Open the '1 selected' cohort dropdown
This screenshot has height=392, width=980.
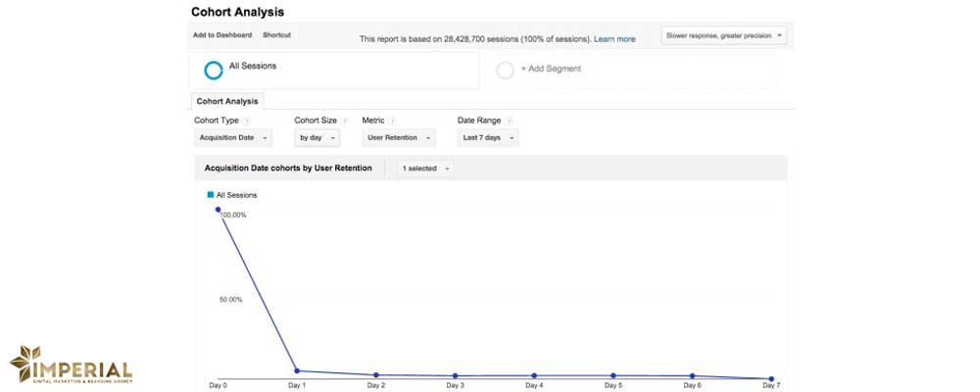[426, 169]
